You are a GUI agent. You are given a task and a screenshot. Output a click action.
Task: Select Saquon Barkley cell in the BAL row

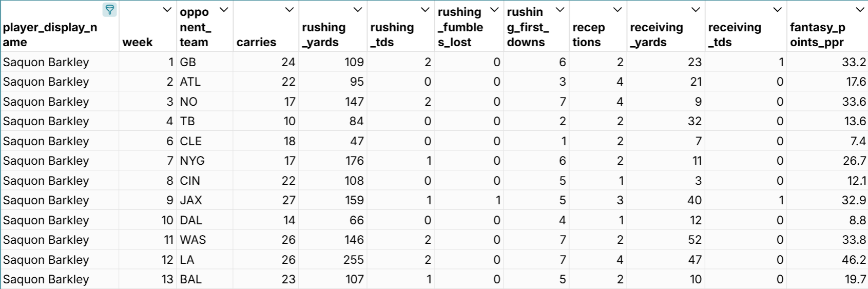click(60, 279)
